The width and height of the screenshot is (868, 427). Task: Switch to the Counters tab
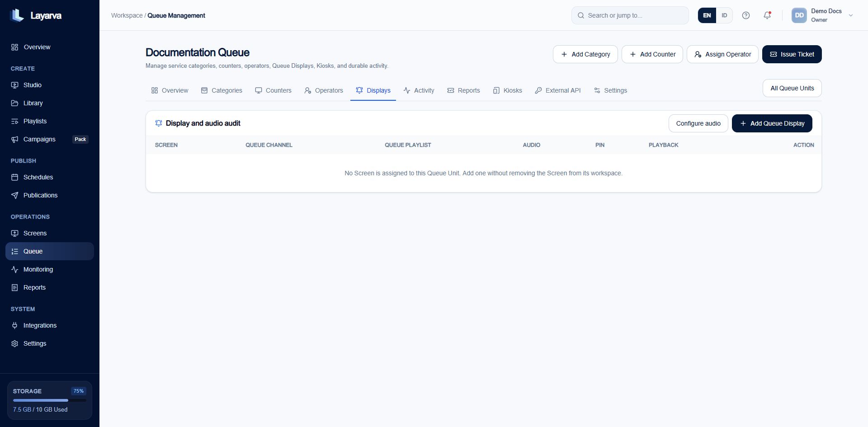pyautogui.click(x=273, y=90)
